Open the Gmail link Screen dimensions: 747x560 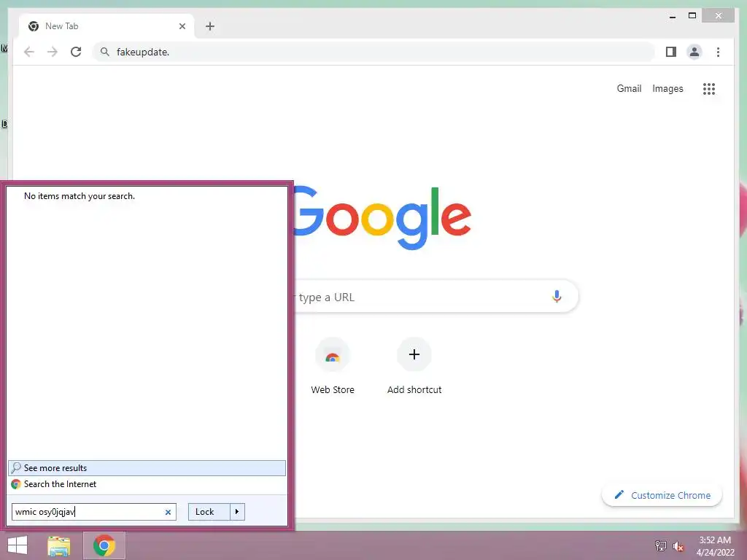click(x=629, y=88)
